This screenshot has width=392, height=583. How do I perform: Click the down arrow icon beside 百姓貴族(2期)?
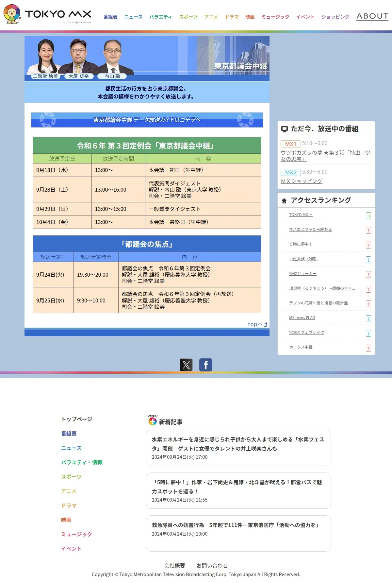coord(368,260)
